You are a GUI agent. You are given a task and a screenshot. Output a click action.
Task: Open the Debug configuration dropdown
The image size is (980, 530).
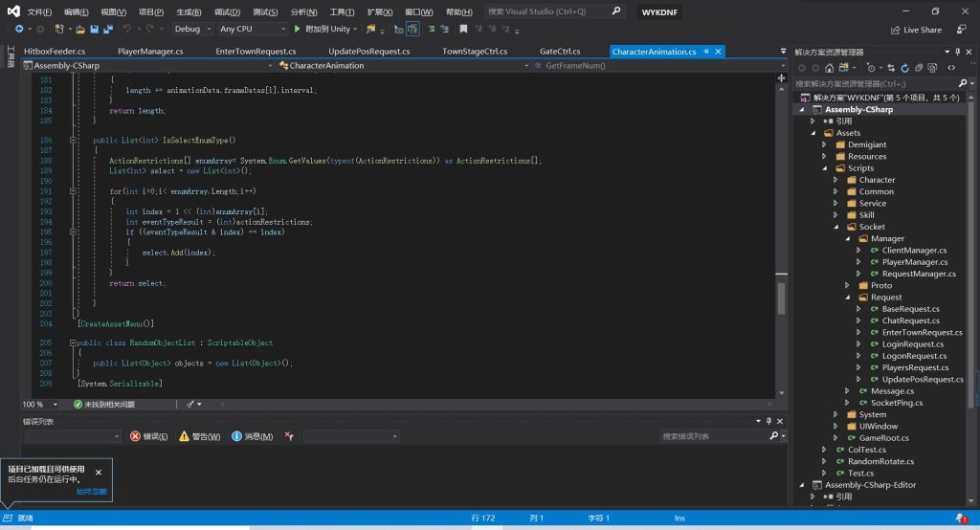coord(191,29)
